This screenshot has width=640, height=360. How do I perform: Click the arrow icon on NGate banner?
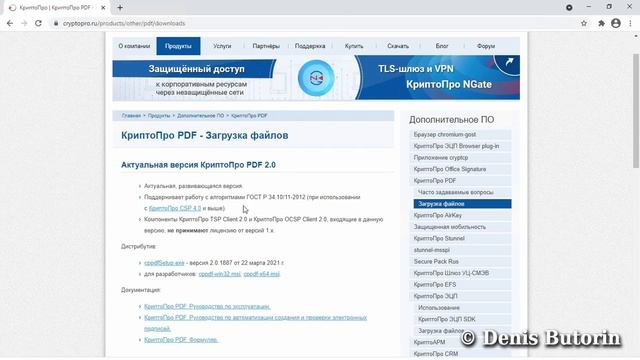coord(509,62)
